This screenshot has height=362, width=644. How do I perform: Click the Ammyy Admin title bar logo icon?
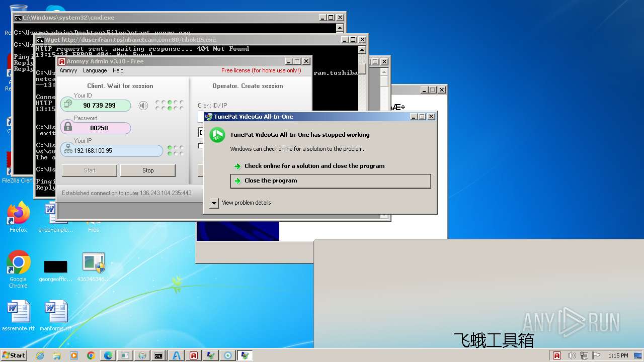(62, 61)
